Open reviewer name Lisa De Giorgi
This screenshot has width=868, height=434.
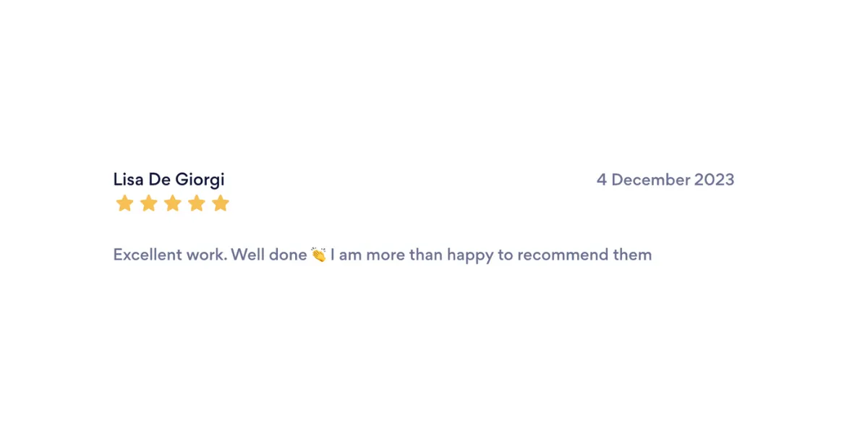pos(169,180)
